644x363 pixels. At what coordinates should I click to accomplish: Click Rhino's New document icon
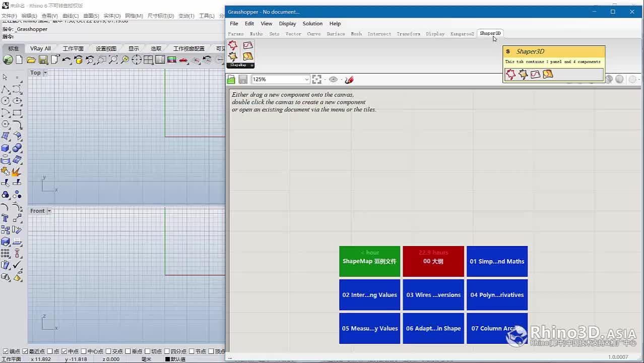(x=19, y=60)
